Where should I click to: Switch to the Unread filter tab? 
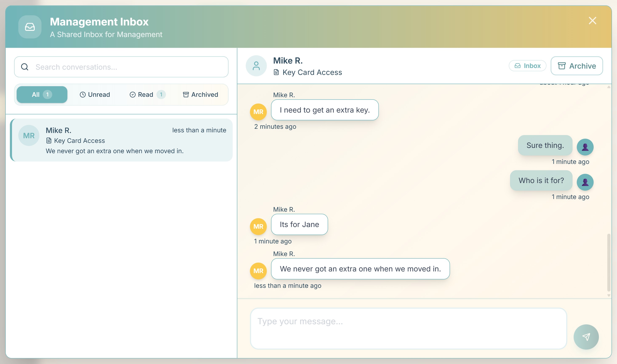(x=95, y=94)
